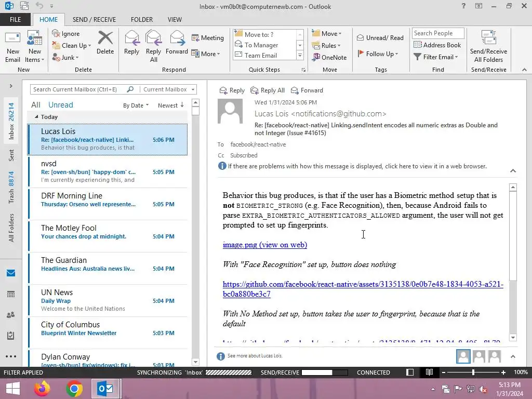Viewport: 532px width, 399px height.
Task: Open Tasks view in navigation bar
Action: pos(11,336)
